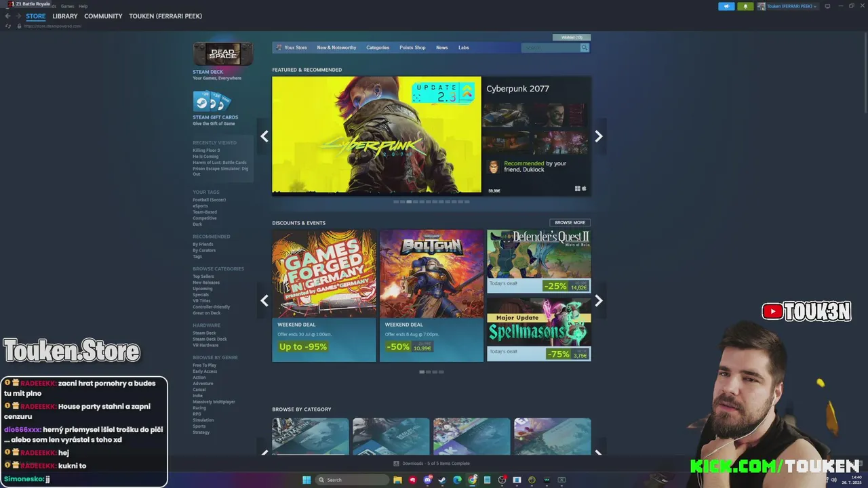The height and width of the screenshot is (488, 868).
Task: Click the Windows taskbar search box
Action: click(x=353, y=480)
